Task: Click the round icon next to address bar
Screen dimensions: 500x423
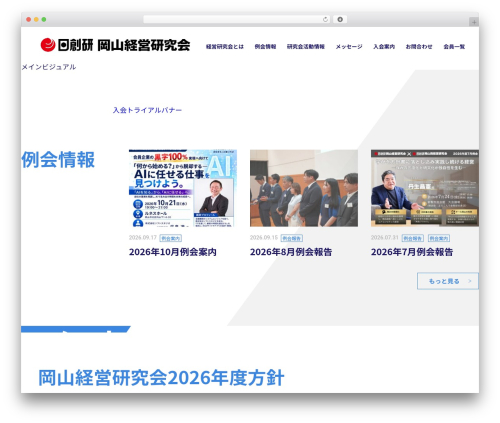Action: tap(340, 20)
